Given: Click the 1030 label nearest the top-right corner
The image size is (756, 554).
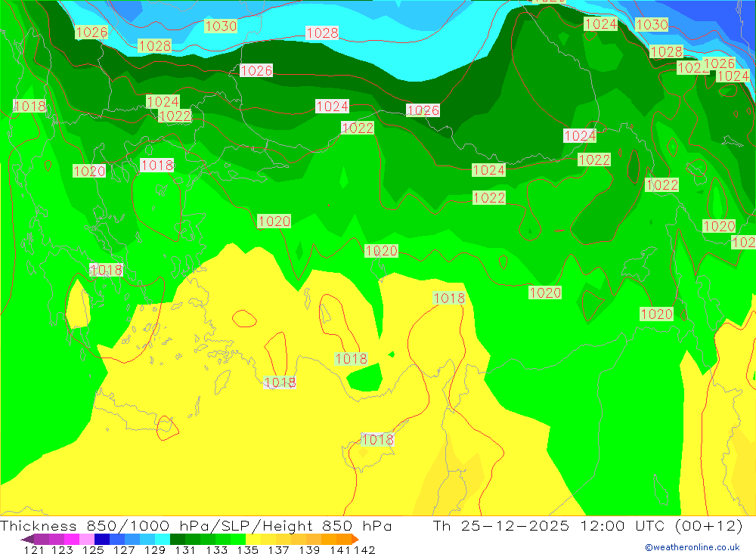Looking at the screenshot, I should (x=652, y=24).
